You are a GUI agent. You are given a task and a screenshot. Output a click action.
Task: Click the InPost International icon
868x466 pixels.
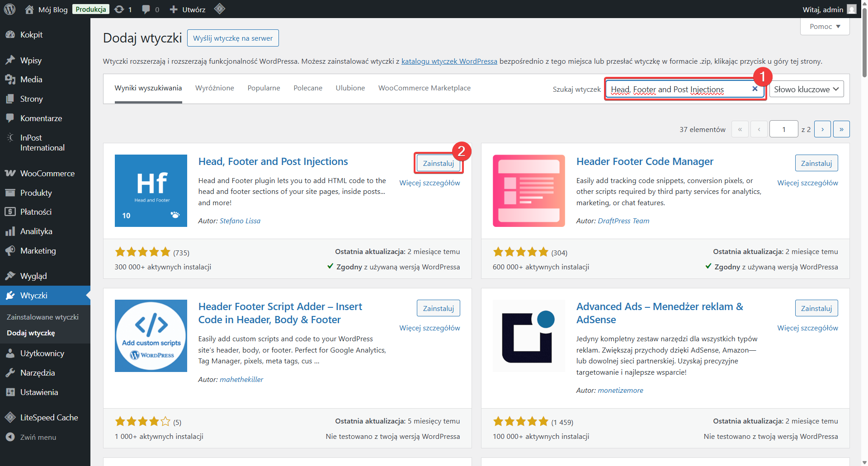(10, 137)
